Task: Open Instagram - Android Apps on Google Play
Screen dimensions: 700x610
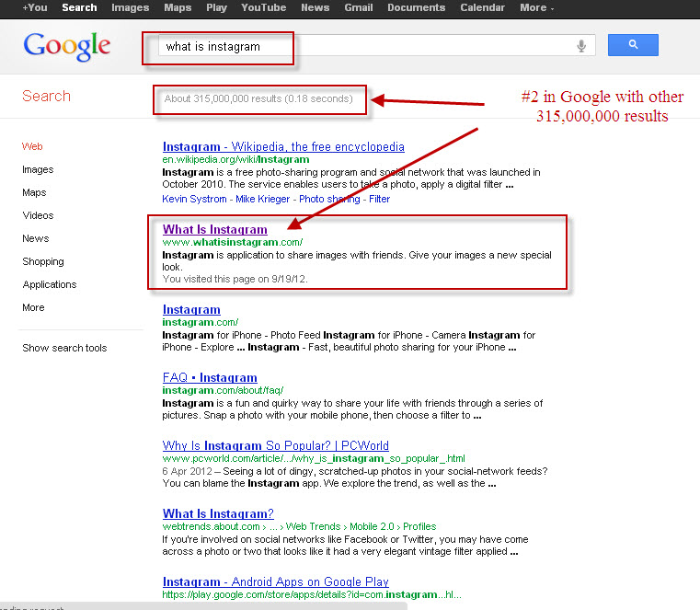Action: [275, 581]
